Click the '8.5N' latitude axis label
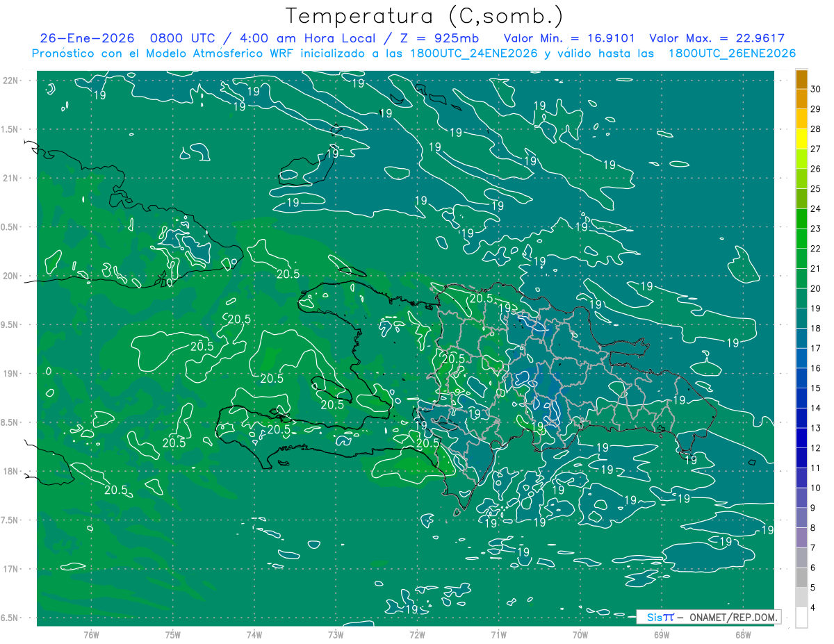 pyautogui.click(x=10, y=422)
